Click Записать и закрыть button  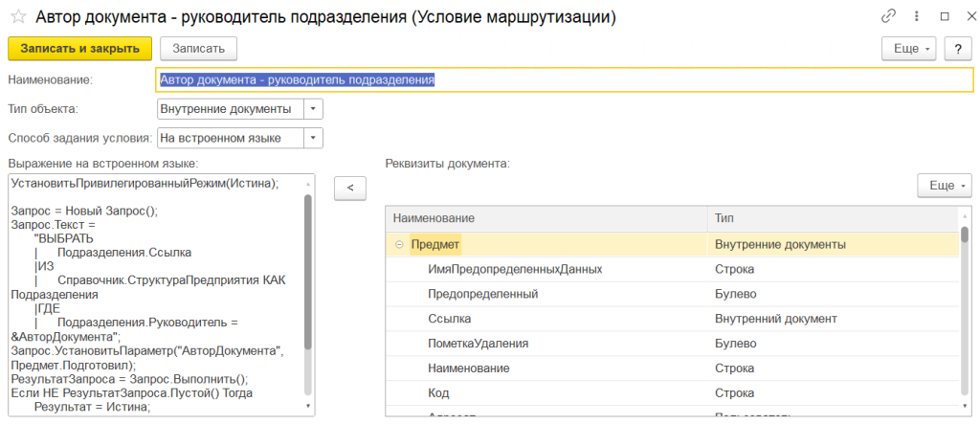point(79,48)
